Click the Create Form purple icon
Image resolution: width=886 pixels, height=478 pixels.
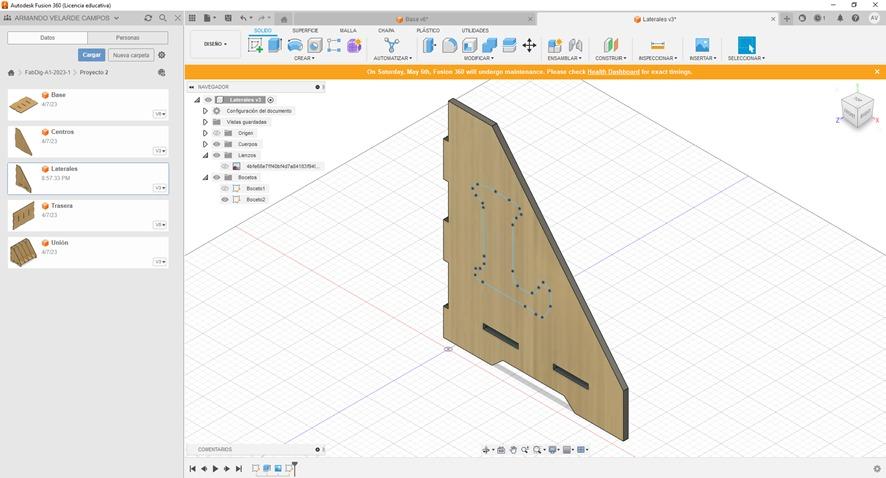click(x=354, y=45)
